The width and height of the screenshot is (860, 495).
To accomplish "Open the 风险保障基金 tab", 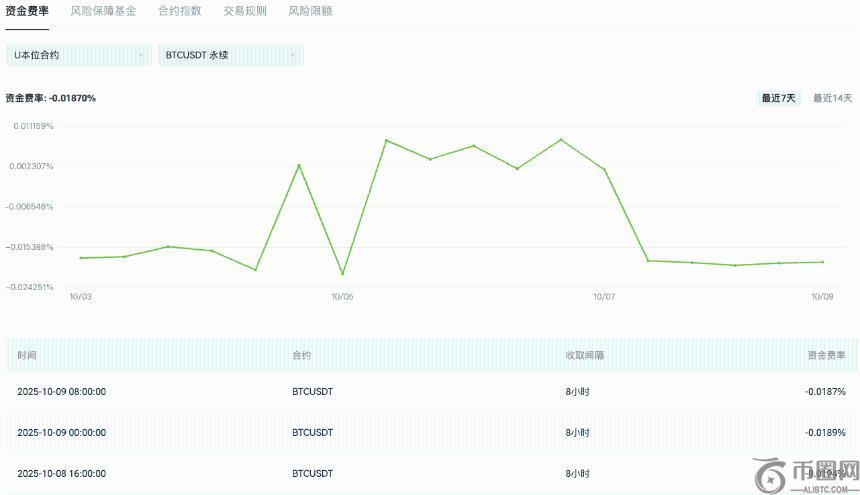I will (103, 11).
